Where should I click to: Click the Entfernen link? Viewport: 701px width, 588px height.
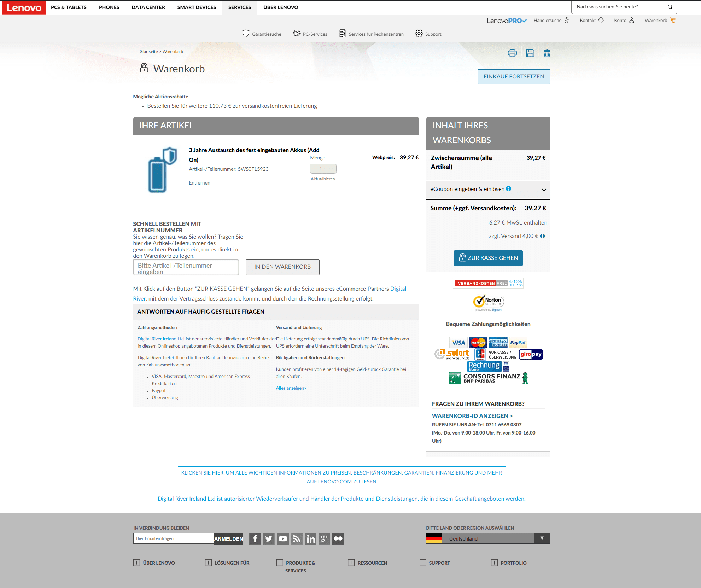tap(199, 183)
